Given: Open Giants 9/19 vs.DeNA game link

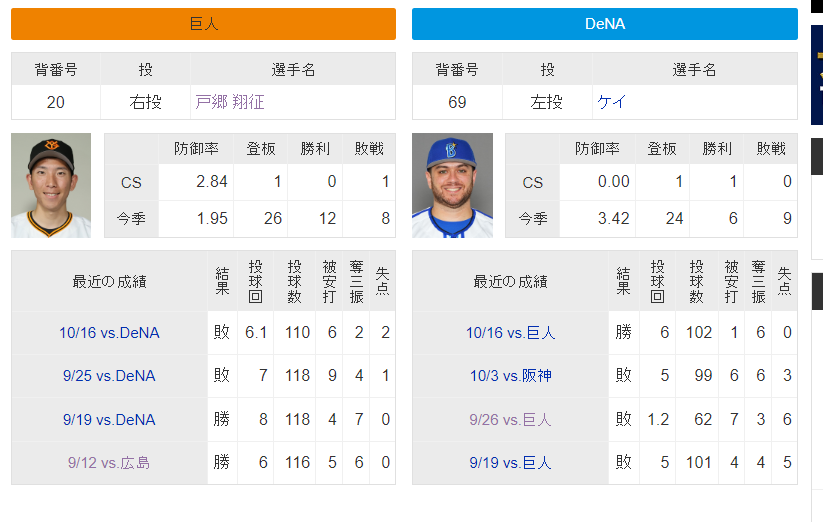Looking at the screenshot, I should tap(109, 420).
